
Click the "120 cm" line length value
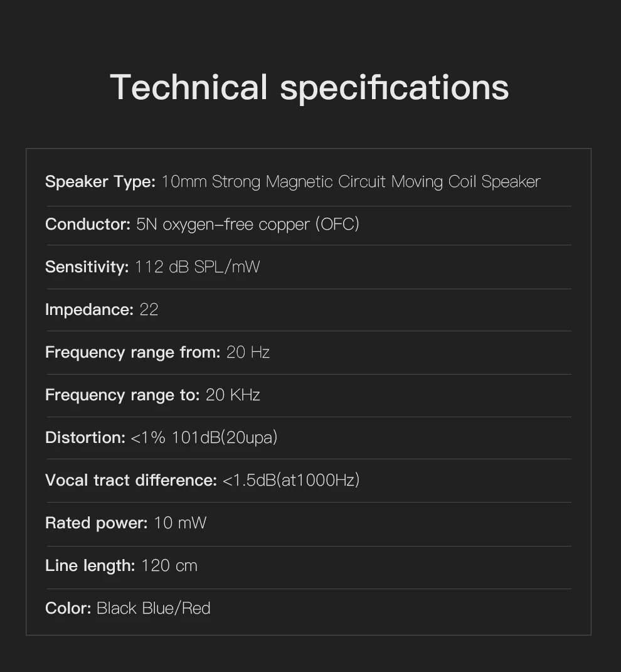169,566
